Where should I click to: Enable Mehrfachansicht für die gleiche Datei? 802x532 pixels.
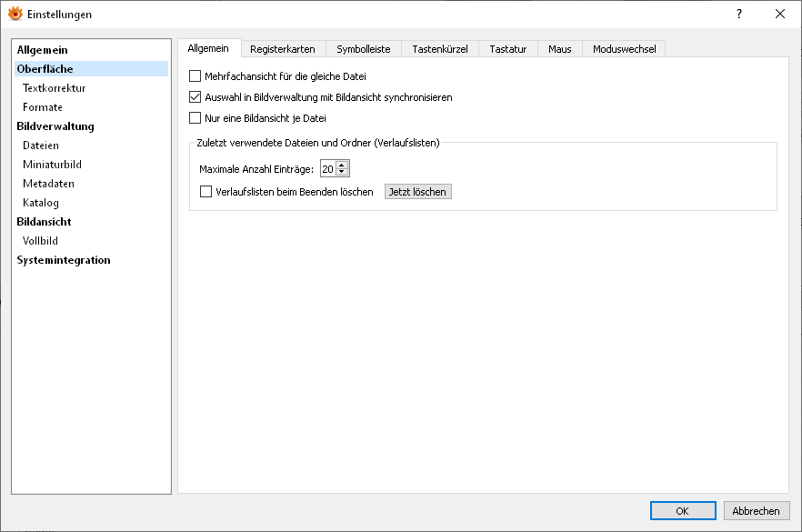[195, 76]
